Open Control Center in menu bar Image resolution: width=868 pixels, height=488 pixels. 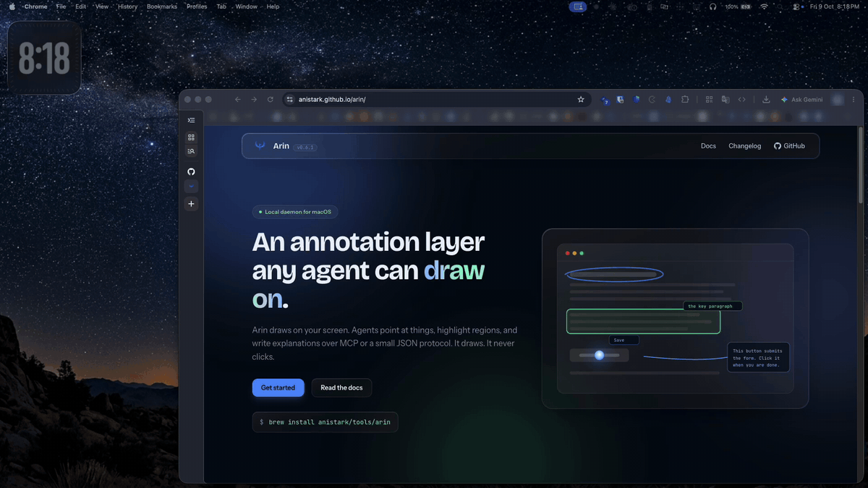(x=796, y=7)
